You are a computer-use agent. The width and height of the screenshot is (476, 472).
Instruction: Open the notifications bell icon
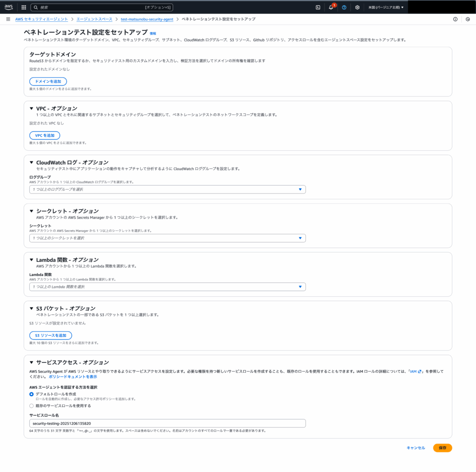(x=331, y=7)
